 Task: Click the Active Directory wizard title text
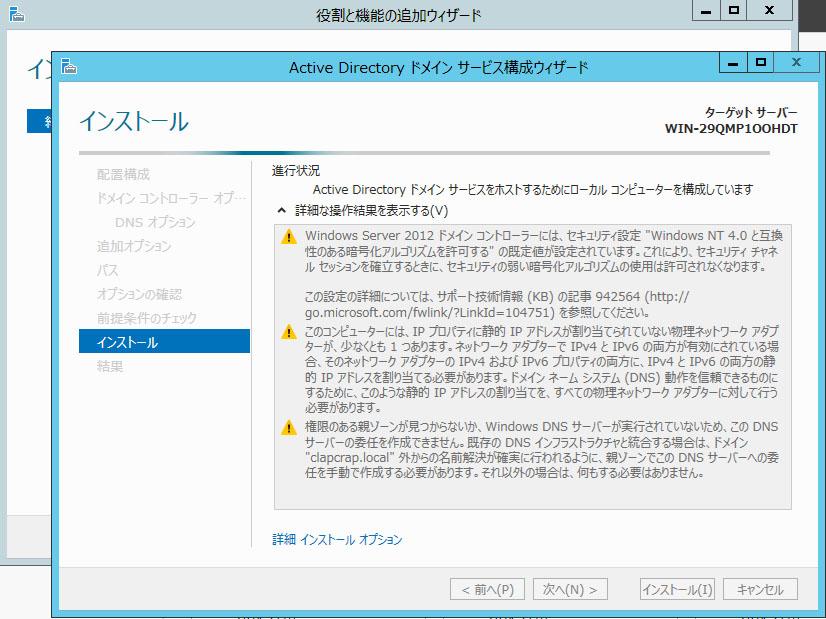pos(438,67)
